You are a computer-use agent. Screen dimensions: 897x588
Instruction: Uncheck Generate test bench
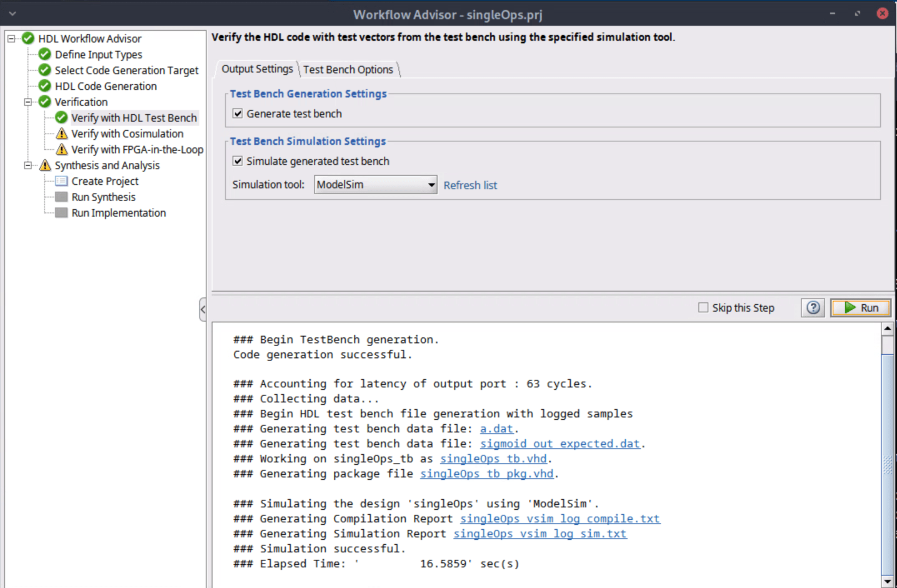[x=238, y=113]
